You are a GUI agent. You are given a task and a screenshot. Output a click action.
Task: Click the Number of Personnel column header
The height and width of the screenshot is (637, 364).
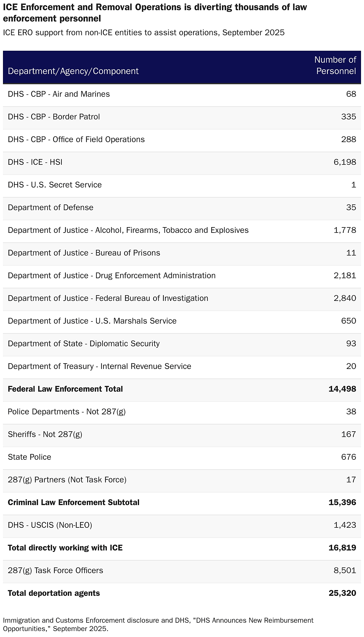coord(335,65)
